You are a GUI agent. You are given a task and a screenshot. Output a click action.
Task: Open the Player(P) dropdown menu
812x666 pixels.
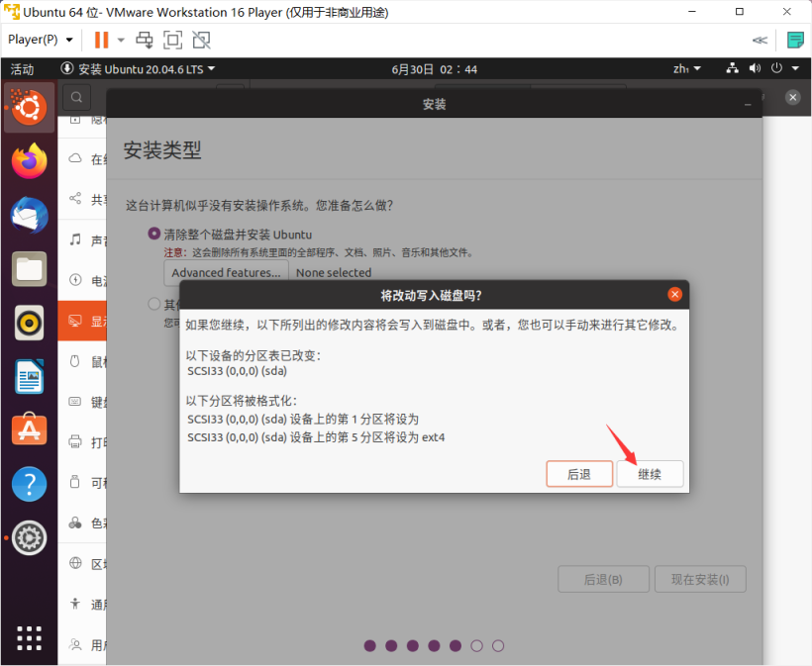tap(41, 40)
